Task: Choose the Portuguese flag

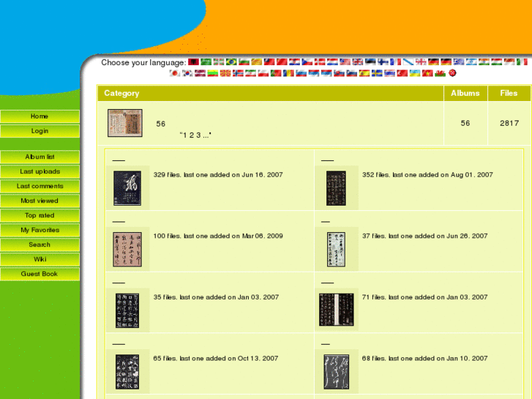Action: click(275, 73)
